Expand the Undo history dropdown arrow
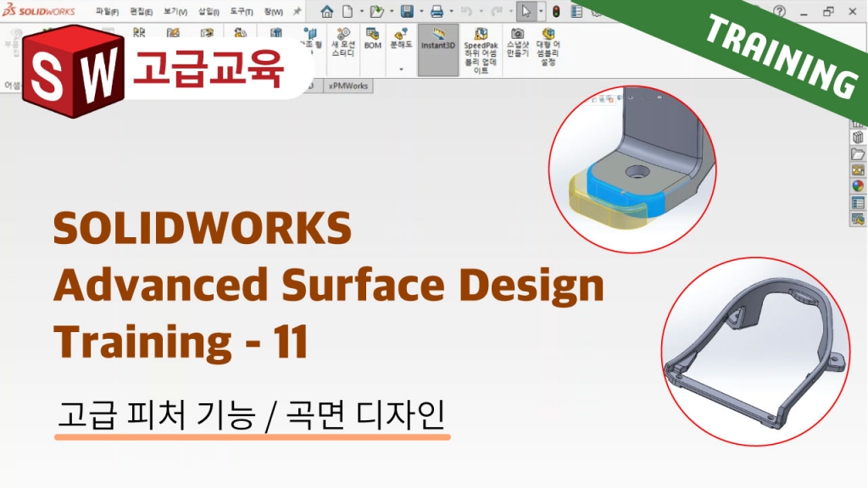Image resolution: width=868 pixels, height=488 pixels. click(x=481, y=11)
